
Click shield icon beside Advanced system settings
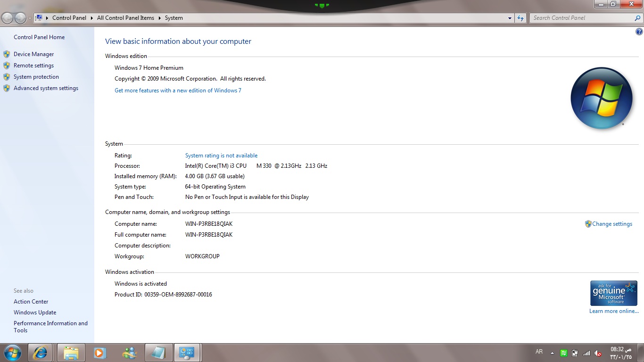[7, 88]
